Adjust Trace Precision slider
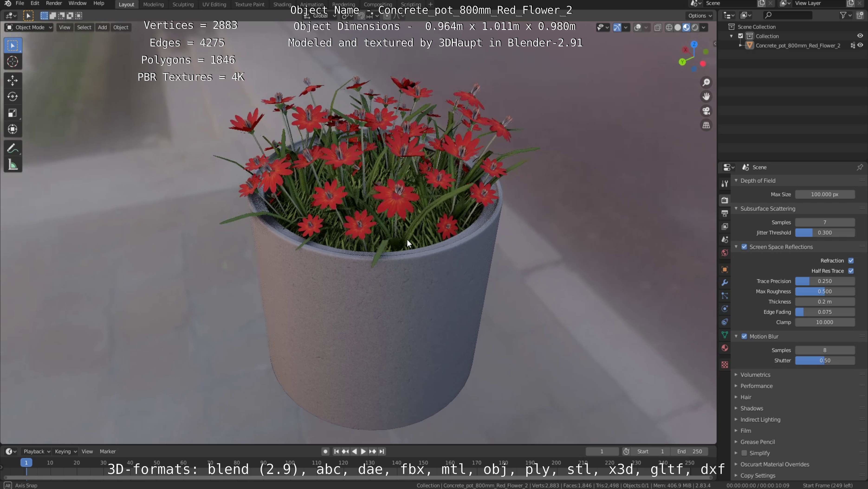The image size is (868, 489). pos(825,281)
